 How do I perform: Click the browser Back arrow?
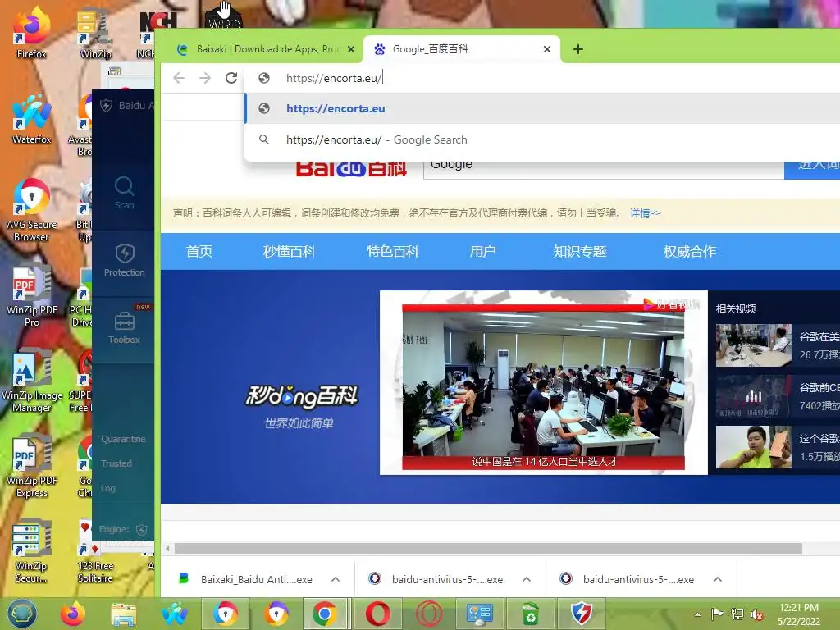(179, 78)
